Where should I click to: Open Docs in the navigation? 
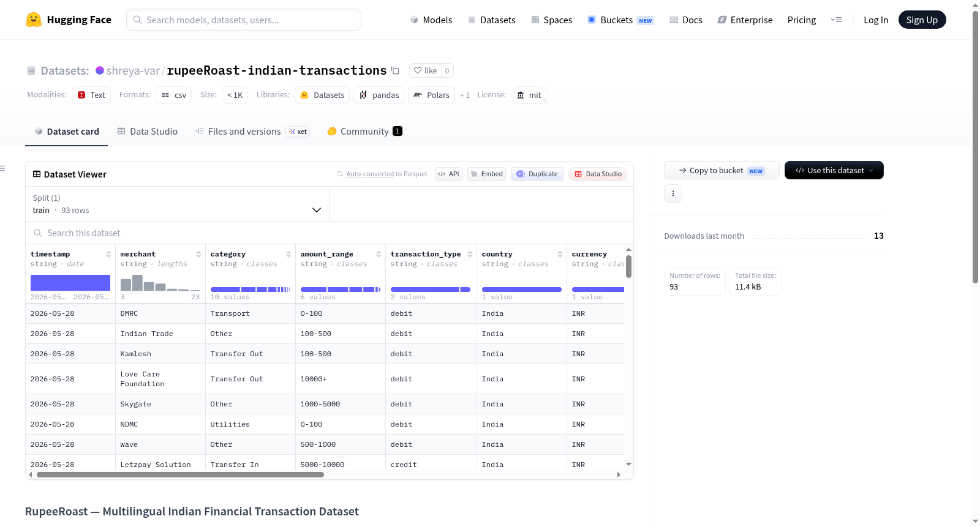coord(685,20)
